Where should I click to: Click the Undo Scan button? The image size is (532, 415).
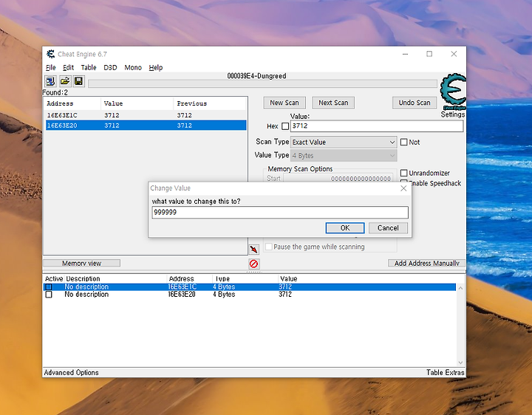[415, 103]
